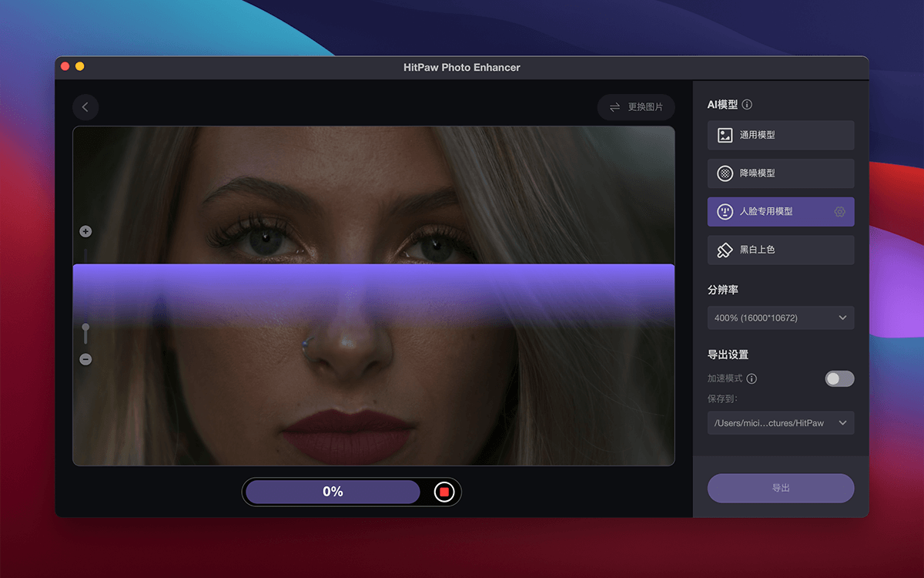Stop processing with the red stop button
The height and width of the screenshot is (578, 924).
[444, 492]
